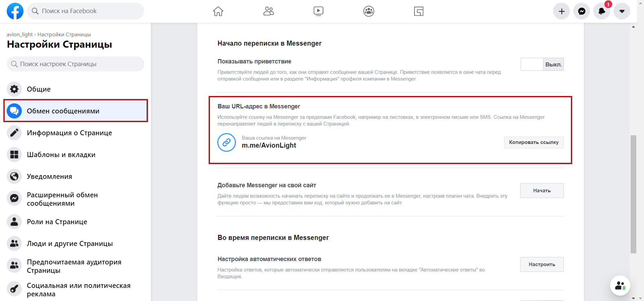Open Люди и другие Страницы section
The width and height of the screenshot is (644, 301).
coord(75,243)
